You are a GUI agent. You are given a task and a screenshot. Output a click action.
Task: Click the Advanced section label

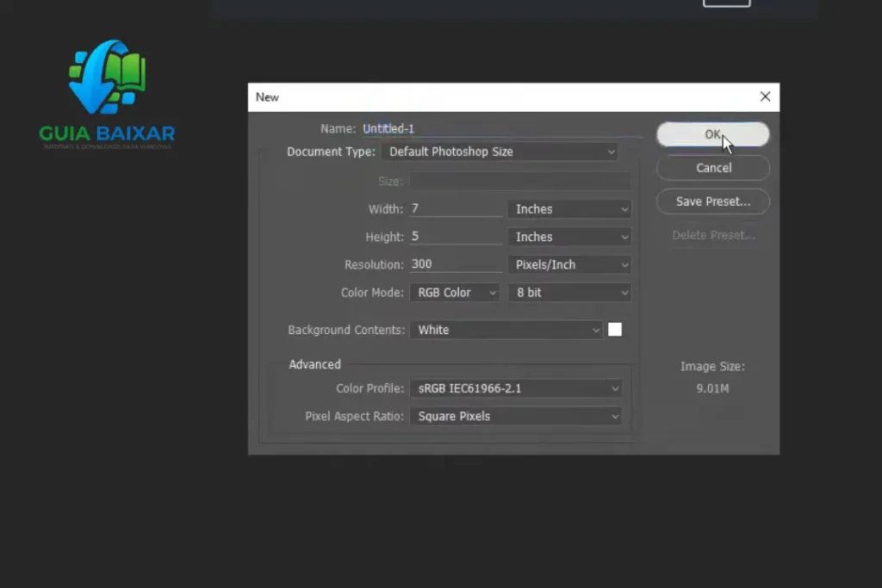tap(314, 364)
